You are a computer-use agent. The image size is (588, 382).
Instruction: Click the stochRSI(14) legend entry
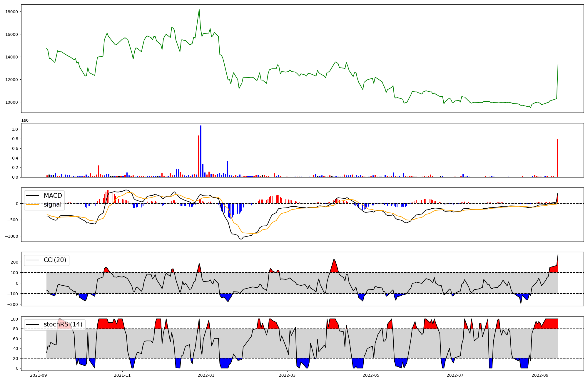coord(63,324)
